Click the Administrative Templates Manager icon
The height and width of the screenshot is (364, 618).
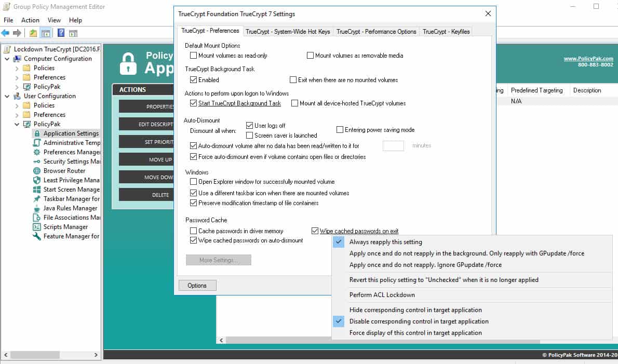point(37,143)
